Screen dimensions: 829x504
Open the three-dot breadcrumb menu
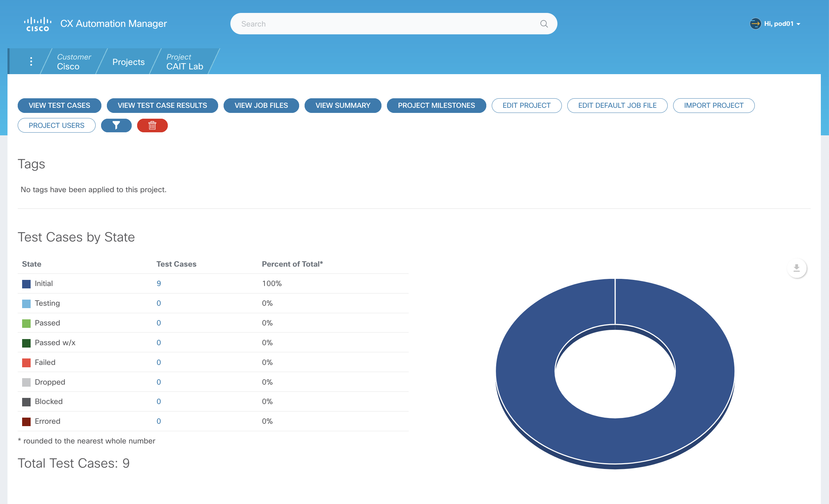point(31,62)
